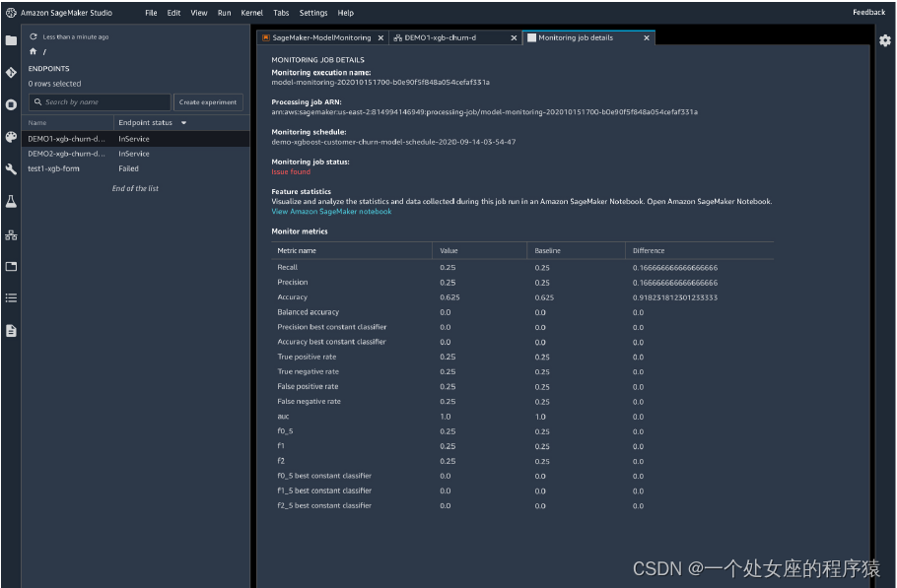The image size is (897, 588).
Task: Click the f2_5 best constant classifier metric
Action: (x=324, y=505)
